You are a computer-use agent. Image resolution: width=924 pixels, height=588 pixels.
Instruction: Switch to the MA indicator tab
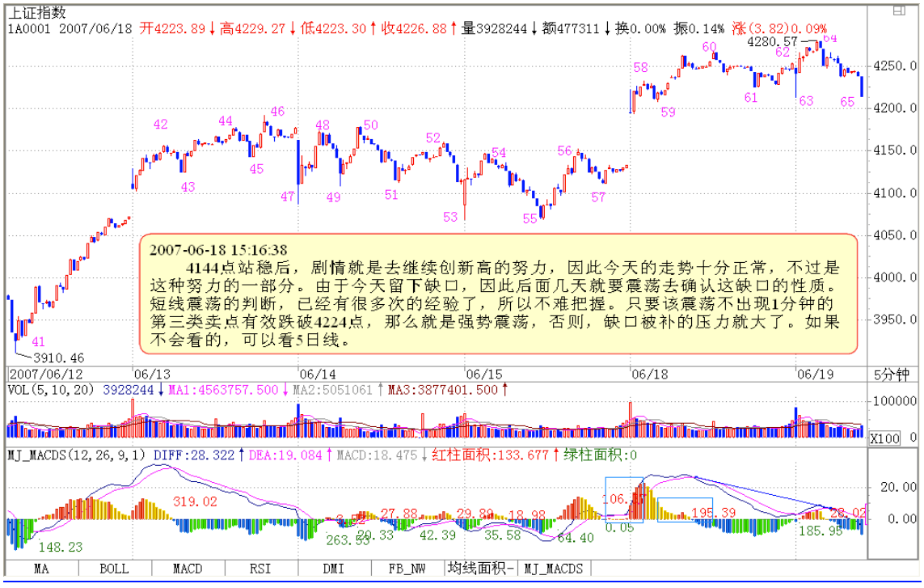point(42,569)
